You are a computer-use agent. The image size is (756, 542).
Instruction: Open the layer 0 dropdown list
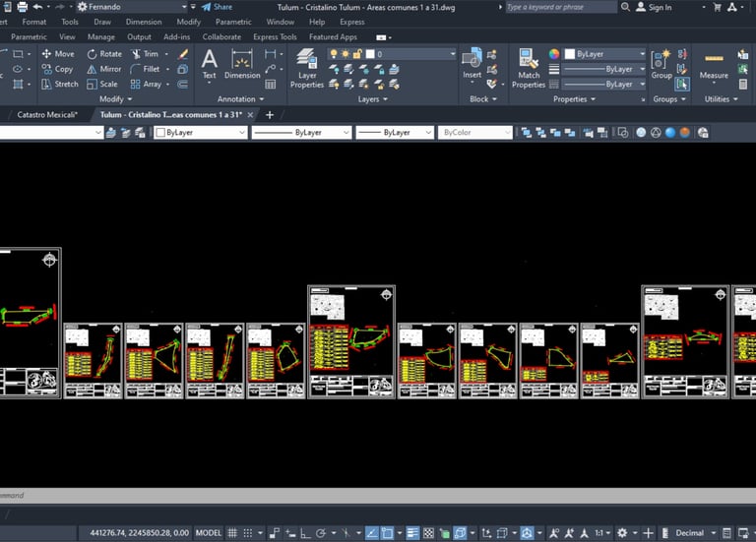452,54
